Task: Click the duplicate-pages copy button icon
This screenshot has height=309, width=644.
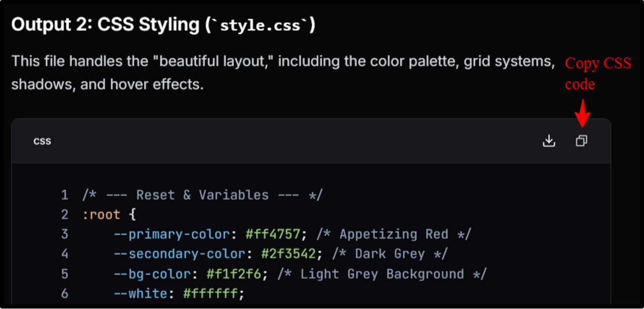Action: point(582,140)
